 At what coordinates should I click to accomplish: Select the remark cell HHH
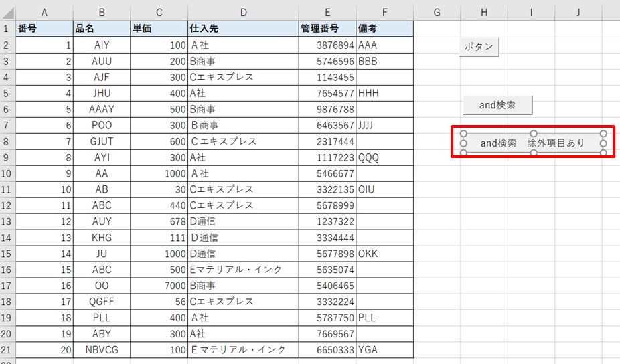(385, 93)
